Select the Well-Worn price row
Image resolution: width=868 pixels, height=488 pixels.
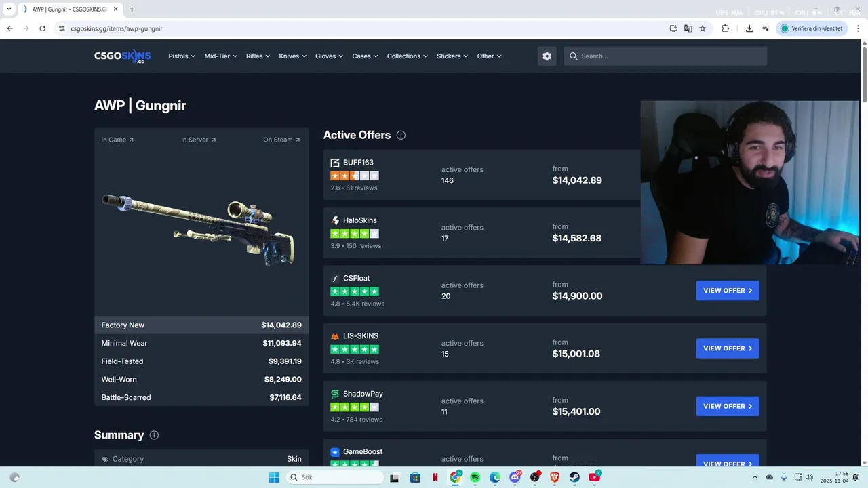[201, 380]
